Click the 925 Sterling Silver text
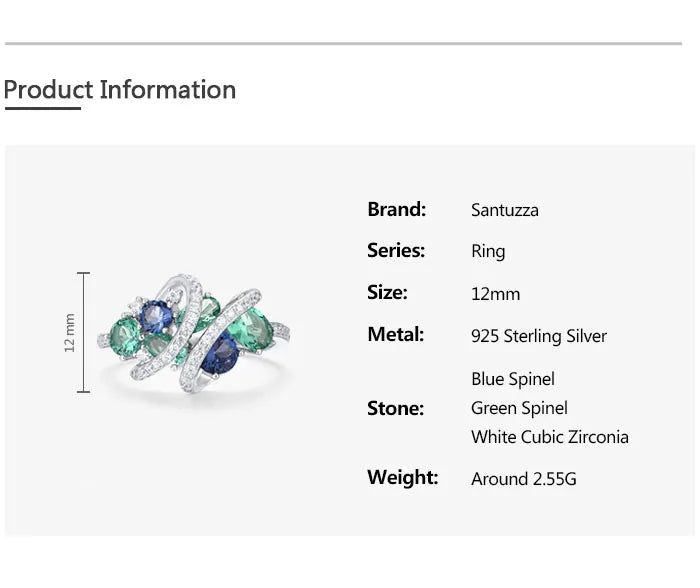Image resolution: width=700 pixels, height=588 pixels. click(x=539, y=336)
